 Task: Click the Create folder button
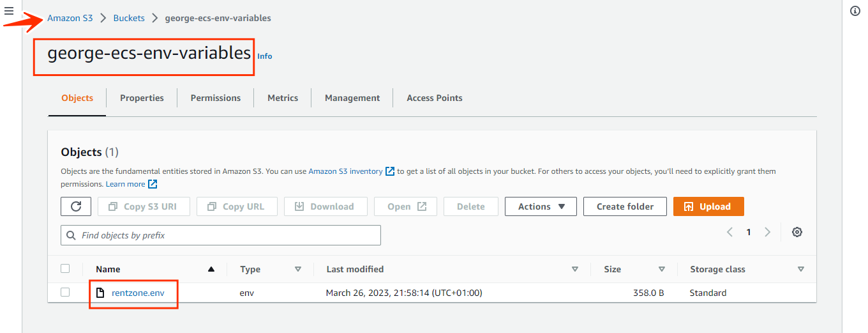[x=625, y=206]
